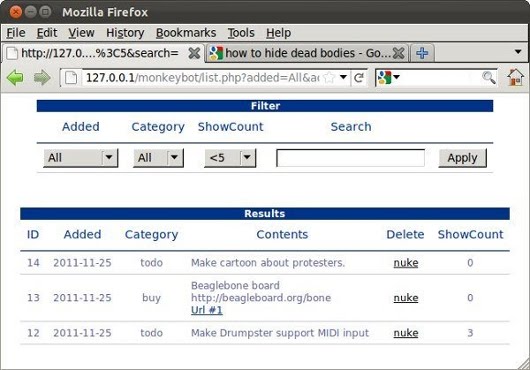Open the ShowCount <5 dropdown

(x=230, y=157)
